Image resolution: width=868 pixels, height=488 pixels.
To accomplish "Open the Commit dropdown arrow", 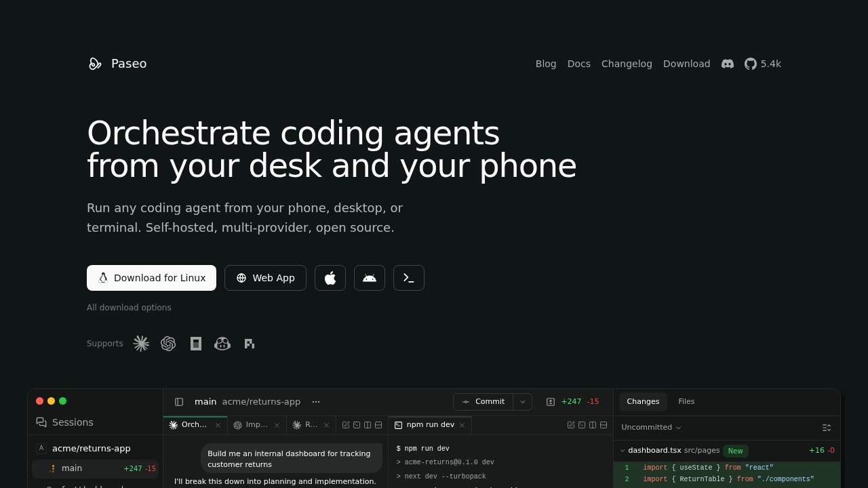I will point(523,402).
